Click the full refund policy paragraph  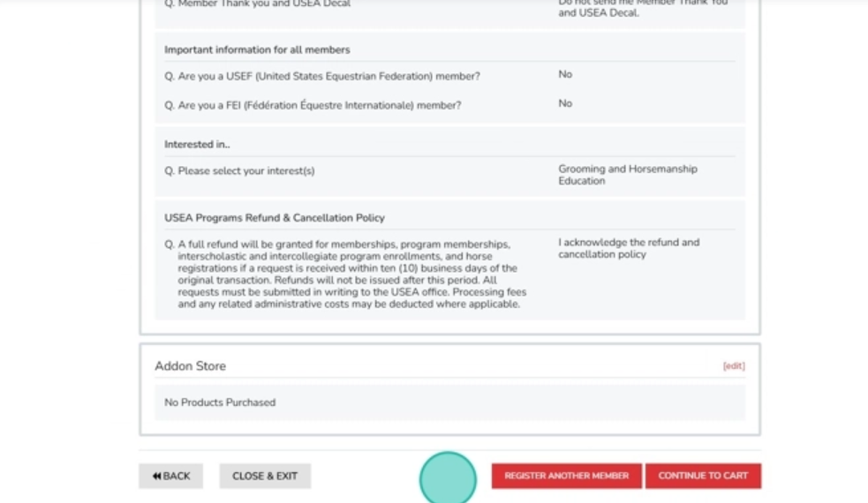[347, 274]
